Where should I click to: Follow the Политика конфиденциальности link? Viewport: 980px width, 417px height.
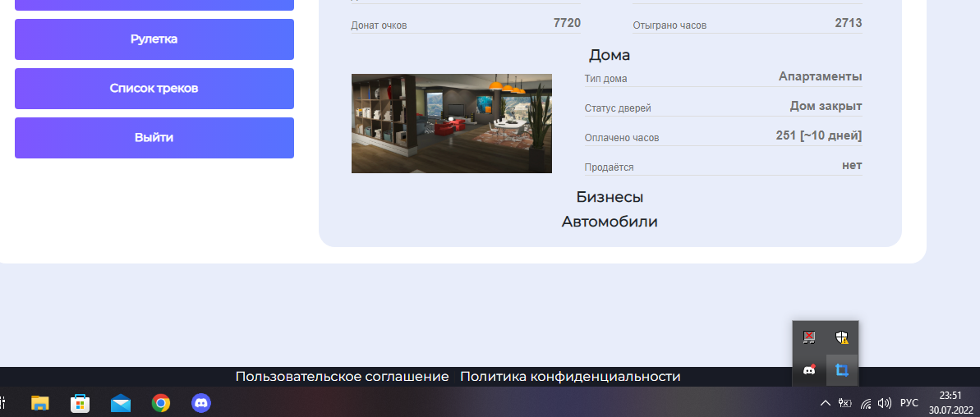coord(570,377)
